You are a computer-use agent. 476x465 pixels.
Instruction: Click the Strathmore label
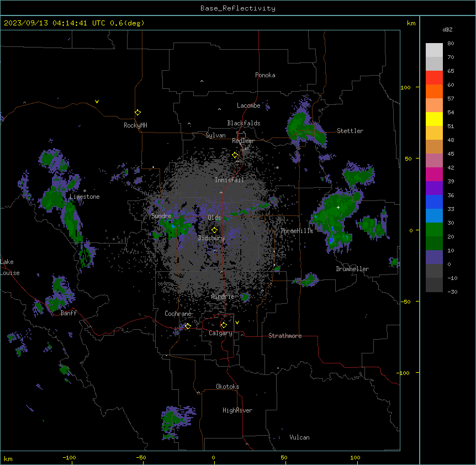coord(285,336)
